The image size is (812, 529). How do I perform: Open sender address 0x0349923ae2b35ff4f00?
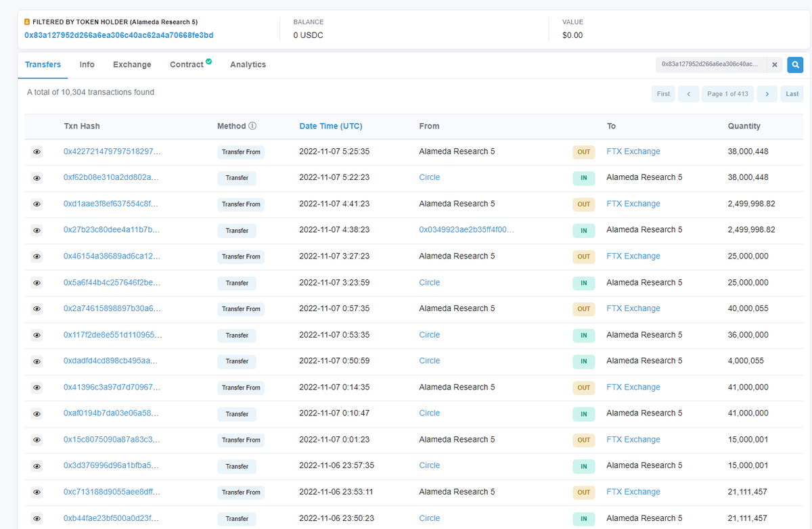click(x=466, y=230)
